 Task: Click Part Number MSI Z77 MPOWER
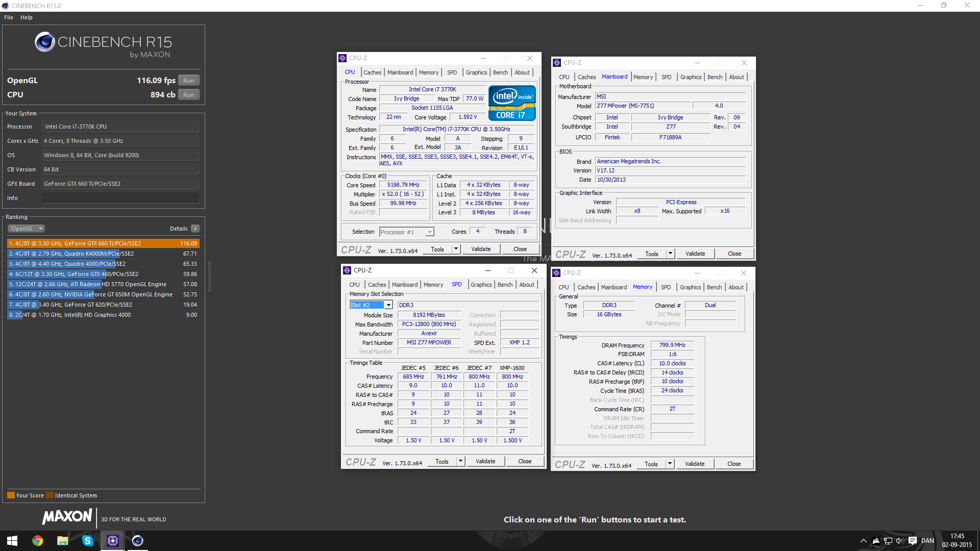[429, 343]
